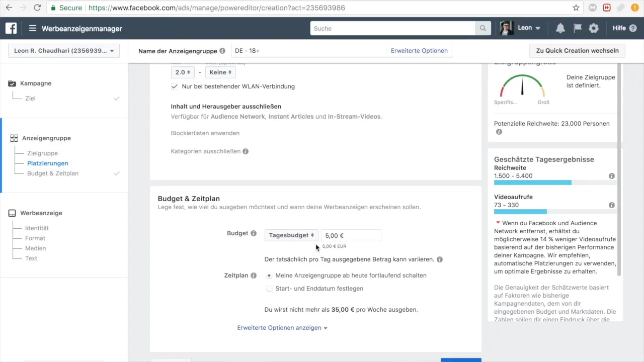
Task: Go to Platzierungen in the sidebar
Action: coord(48,163)
